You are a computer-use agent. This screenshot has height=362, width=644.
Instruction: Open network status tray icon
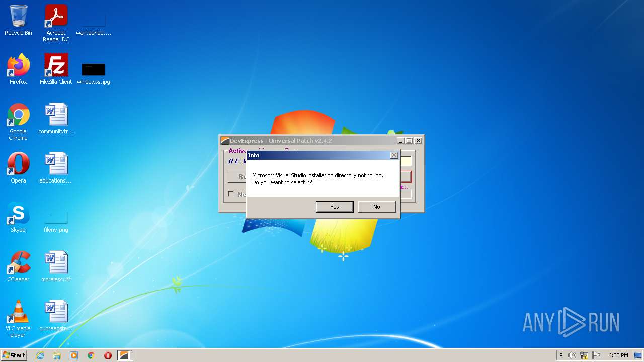[584, 355]
